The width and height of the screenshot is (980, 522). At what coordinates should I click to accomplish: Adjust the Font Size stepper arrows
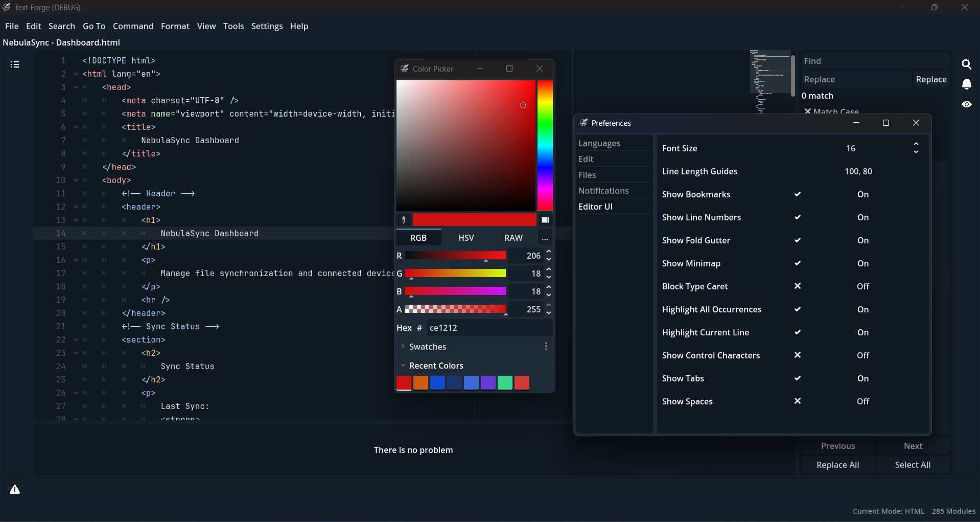916,148
